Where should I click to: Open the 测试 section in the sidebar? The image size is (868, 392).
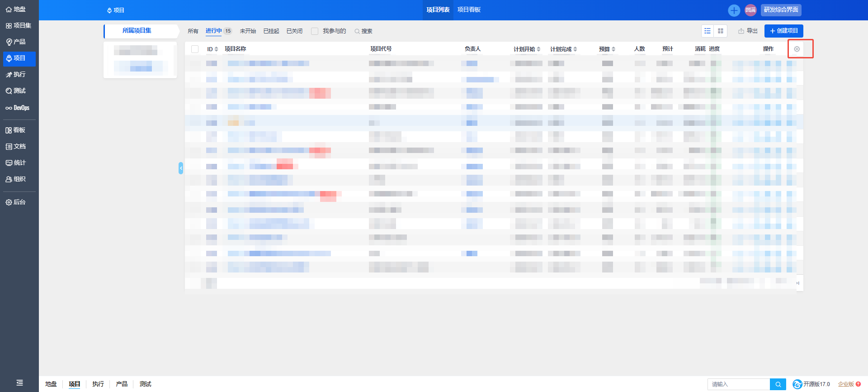(16, 91)
